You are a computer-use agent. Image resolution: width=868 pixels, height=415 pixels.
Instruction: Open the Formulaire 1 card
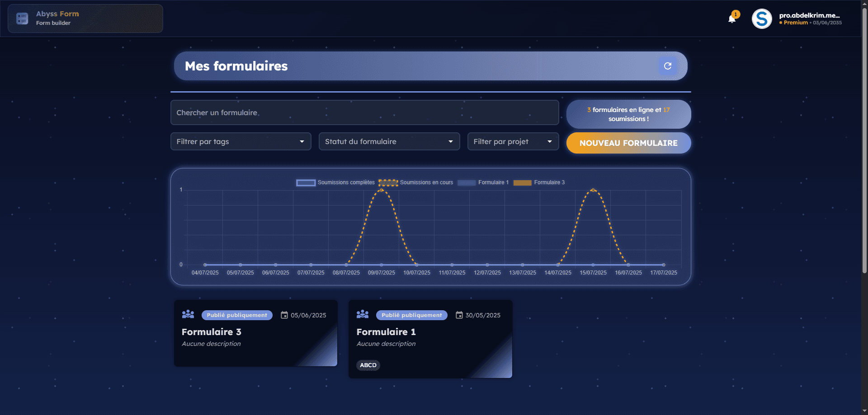pos(430,339)
